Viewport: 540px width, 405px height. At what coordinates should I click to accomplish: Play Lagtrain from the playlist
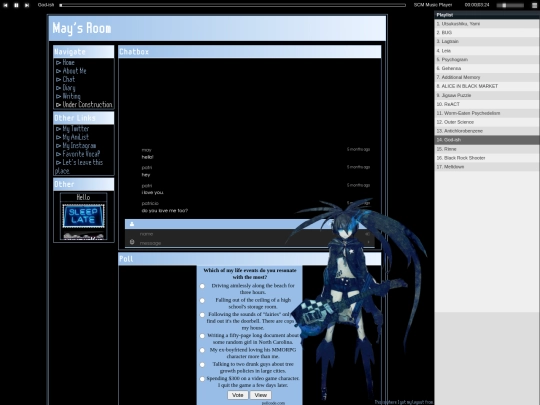click(487, 41)
